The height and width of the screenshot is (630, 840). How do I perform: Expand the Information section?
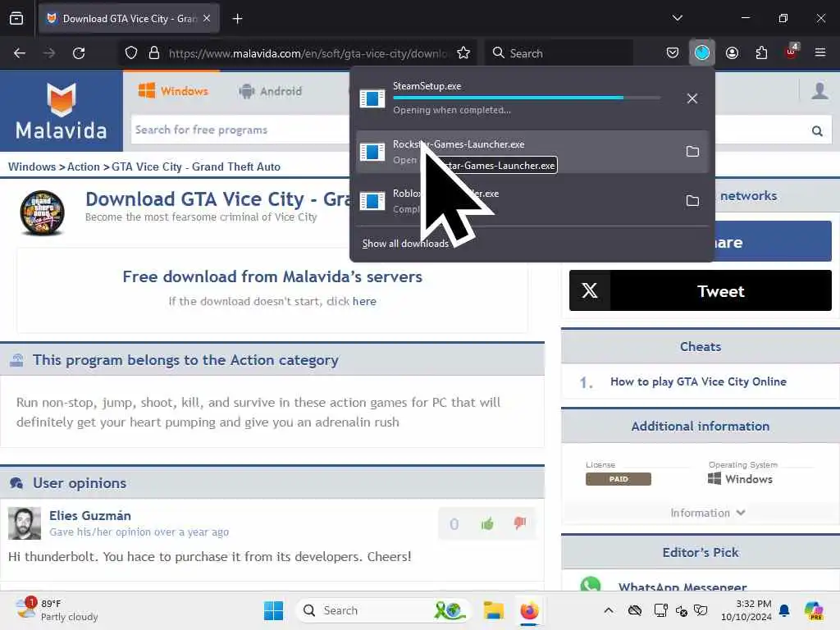(x=707, y=513)
